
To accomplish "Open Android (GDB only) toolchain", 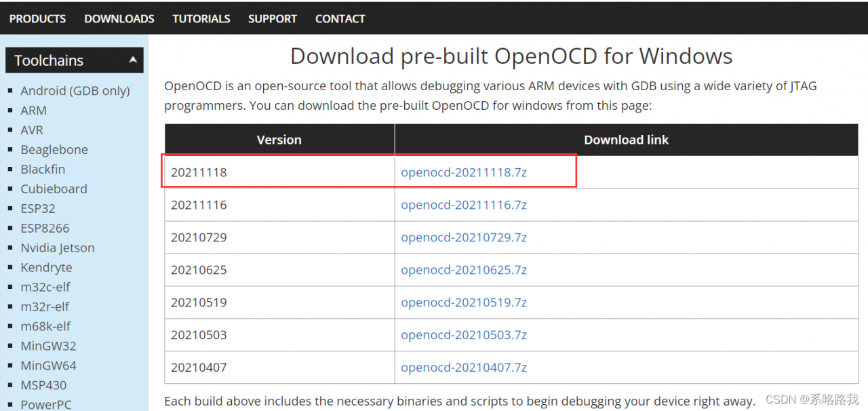I will 75,91.
